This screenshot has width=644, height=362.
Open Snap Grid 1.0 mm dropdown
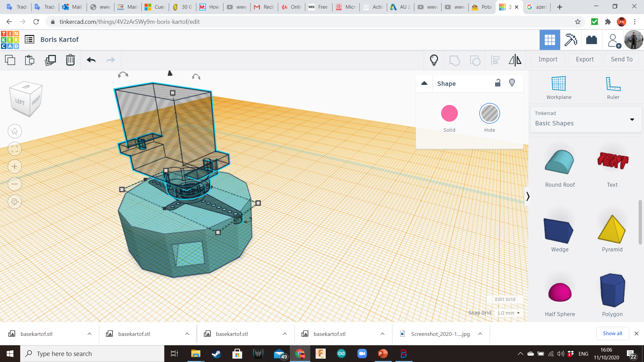(508, 313)
